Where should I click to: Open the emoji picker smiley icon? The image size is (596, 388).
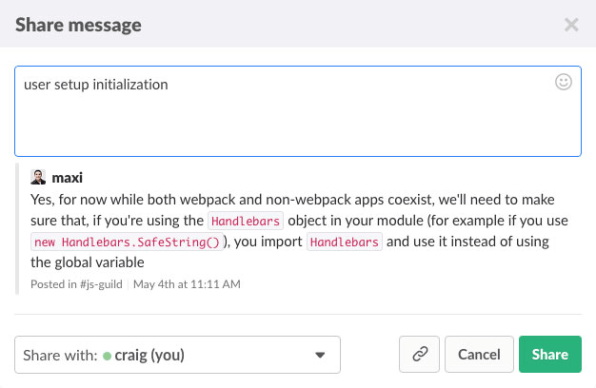[x=563, y=82]
